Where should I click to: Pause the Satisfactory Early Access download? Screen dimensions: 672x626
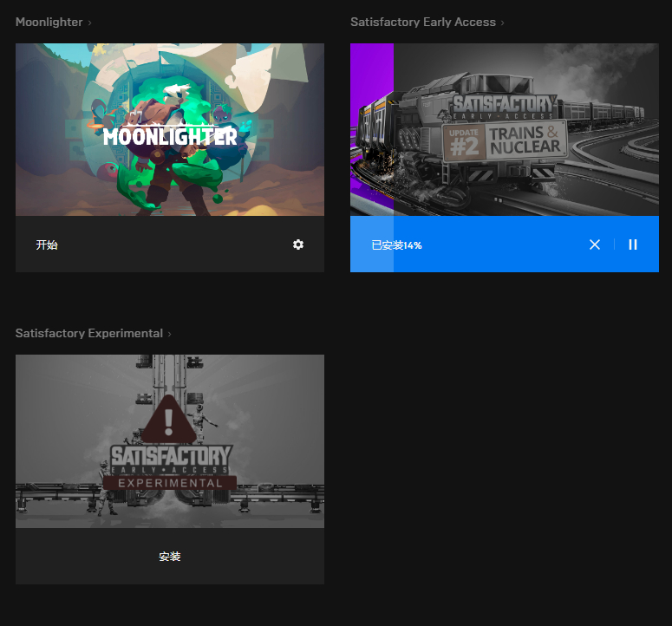pos(633,245)
